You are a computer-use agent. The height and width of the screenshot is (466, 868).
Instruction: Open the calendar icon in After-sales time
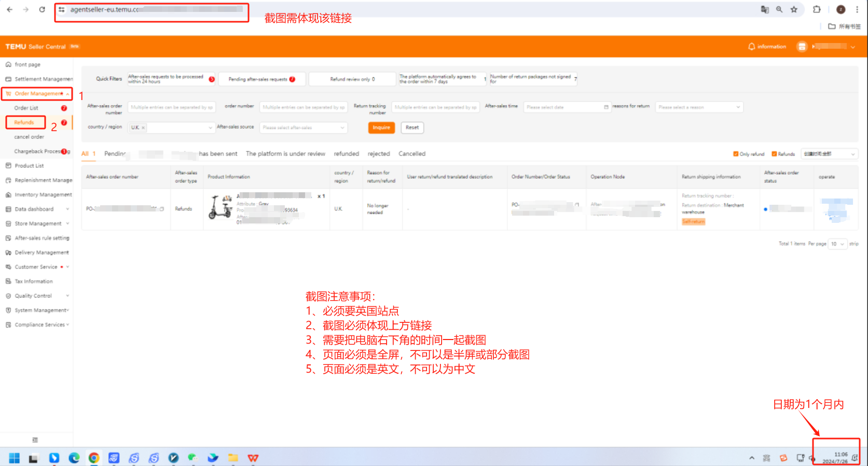tap(606, 107)
